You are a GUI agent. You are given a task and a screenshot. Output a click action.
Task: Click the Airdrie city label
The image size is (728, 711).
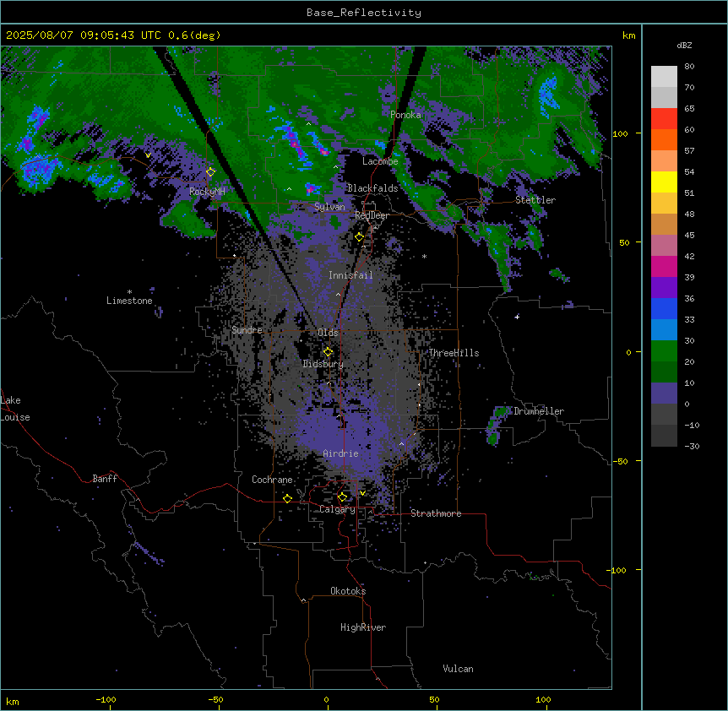coord(341,453)
